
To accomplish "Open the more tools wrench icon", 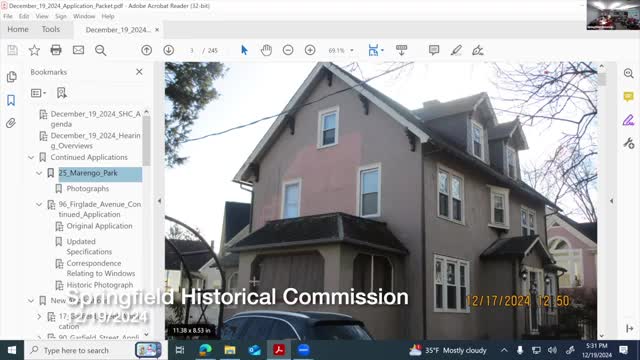I will click(x=629, y=143).
